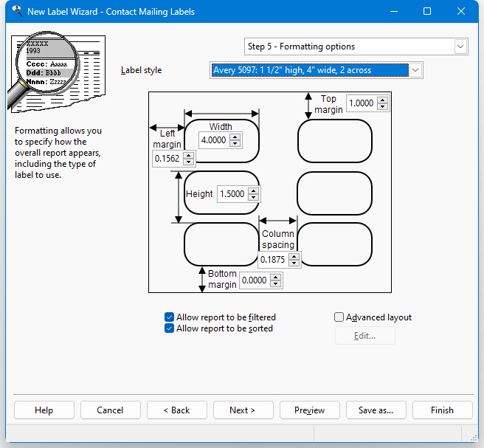This screenshot has height=448, width=484.
Task: Go to the previous step with Back
Action: 177,410
